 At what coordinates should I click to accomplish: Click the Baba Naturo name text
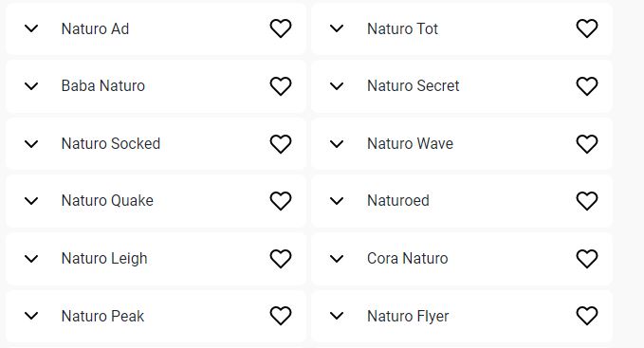pyautogui.click(x=103, y=85)
